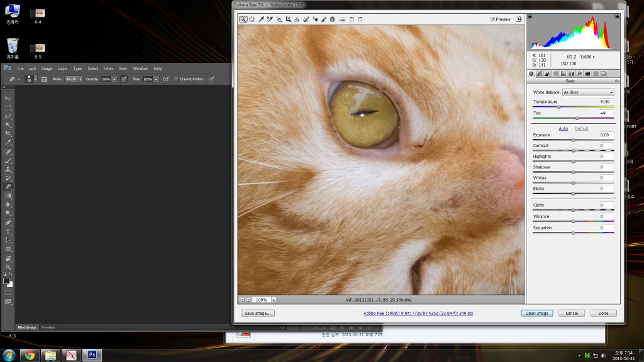Pick the White Balance eyedropper tool

pos(261,19)
